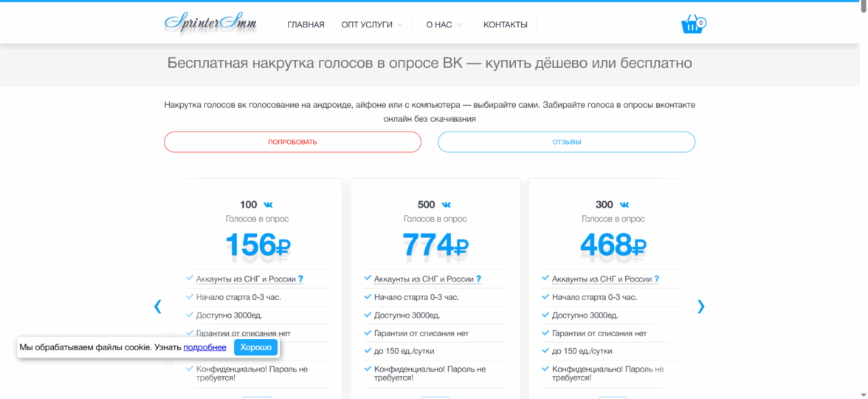Click Аккаунты из СНГ и России in 774₽ card

tap(424, 279)
